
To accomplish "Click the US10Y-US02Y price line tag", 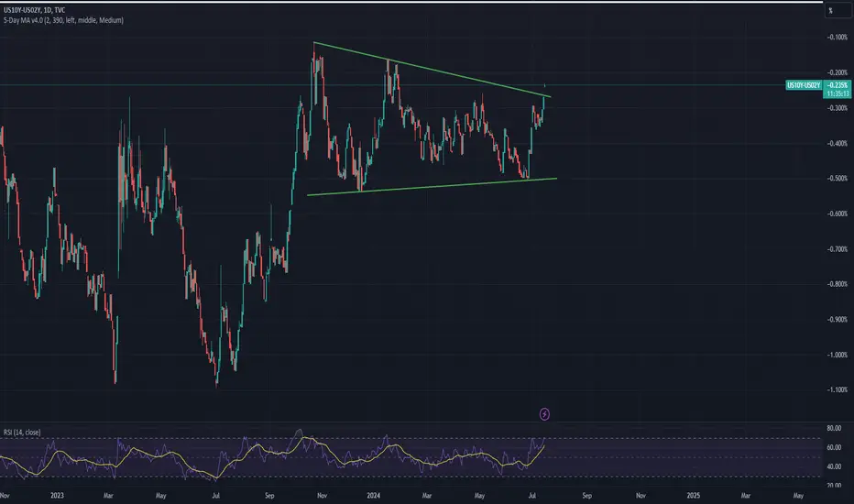I will click(804, 85).
